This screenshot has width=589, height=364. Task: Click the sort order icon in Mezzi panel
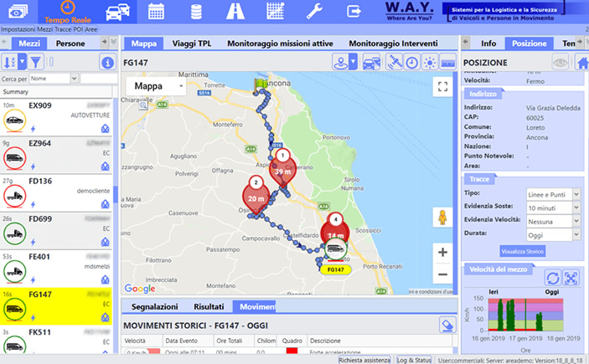pyautogui.click(x=9, y=62)
